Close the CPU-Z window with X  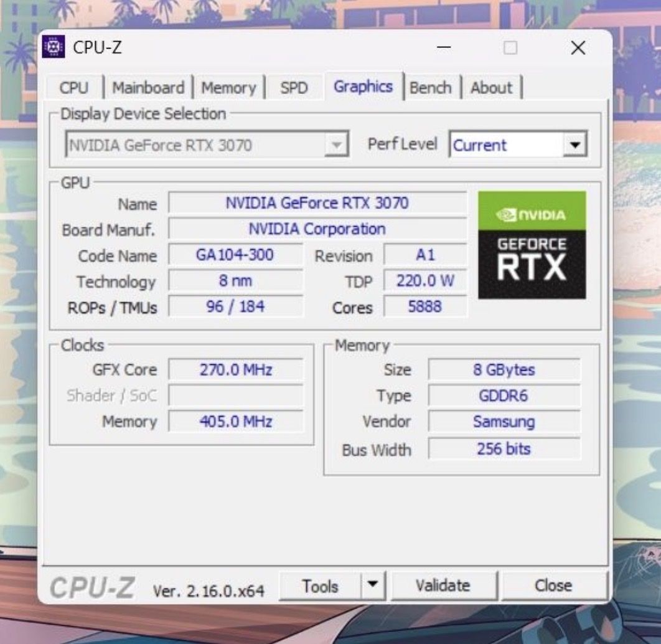tap(578, 47)
